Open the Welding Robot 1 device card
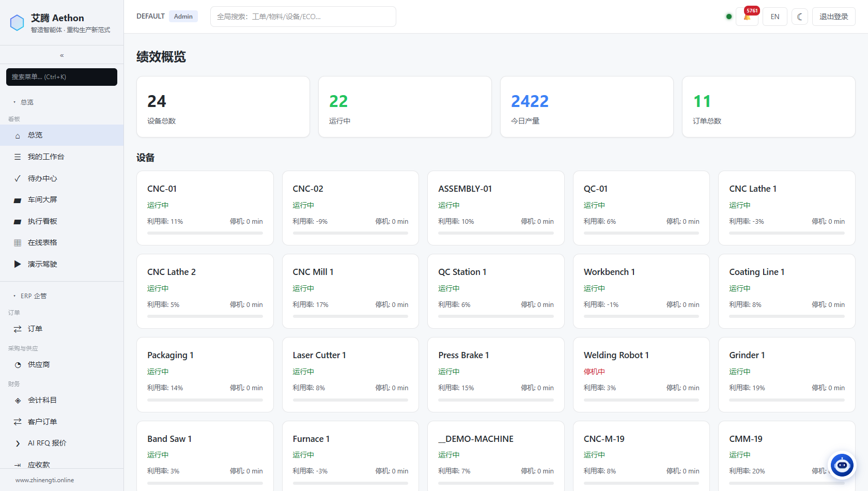 tap(641, 375)
